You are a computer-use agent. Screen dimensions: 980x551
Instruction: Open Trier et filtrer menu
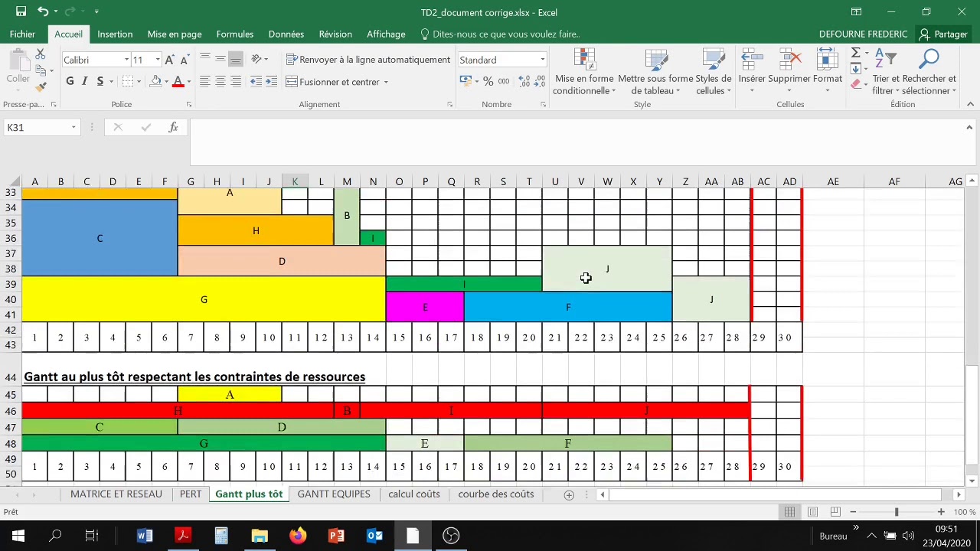click(886, 72)
